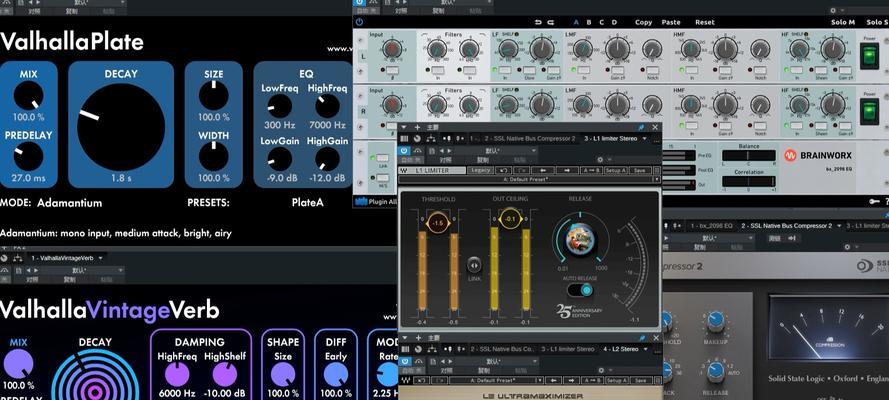
Task: Select 1 - bx_2098 EQ tab in SSL window
Action: (x=712, y=225)
